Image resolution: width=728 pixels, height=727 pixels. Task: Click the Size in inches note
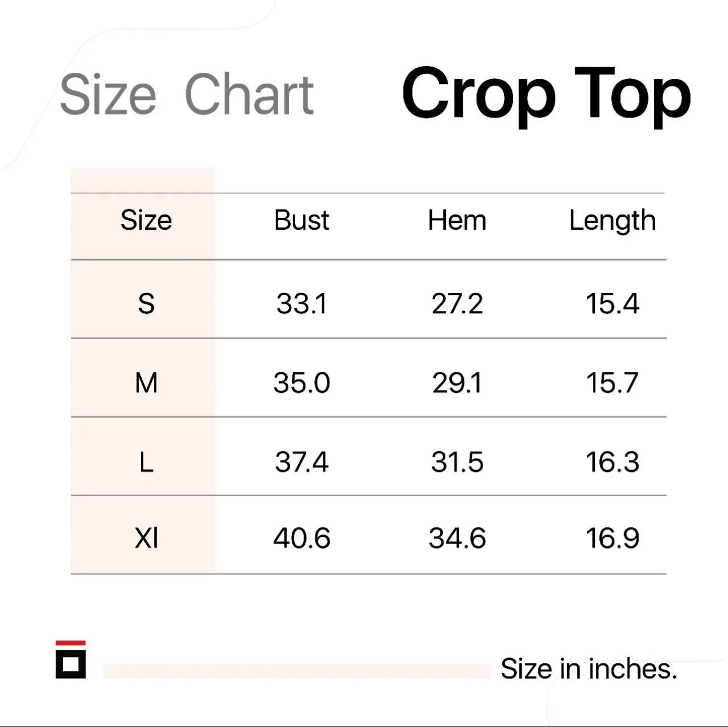pyautogui.click(x=589, y=669)
